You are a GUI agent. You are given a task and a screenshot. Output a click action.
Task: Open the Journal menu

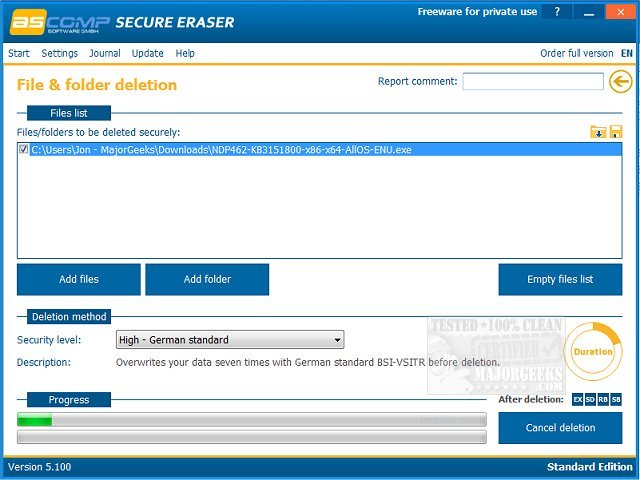point(105,53)
